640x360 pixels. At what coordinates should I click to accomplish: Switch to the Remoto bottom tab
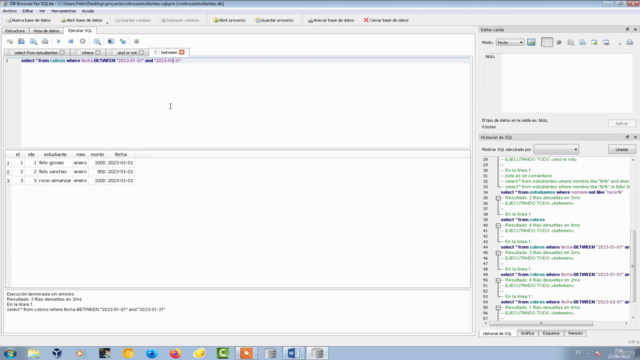pos(576,333)
